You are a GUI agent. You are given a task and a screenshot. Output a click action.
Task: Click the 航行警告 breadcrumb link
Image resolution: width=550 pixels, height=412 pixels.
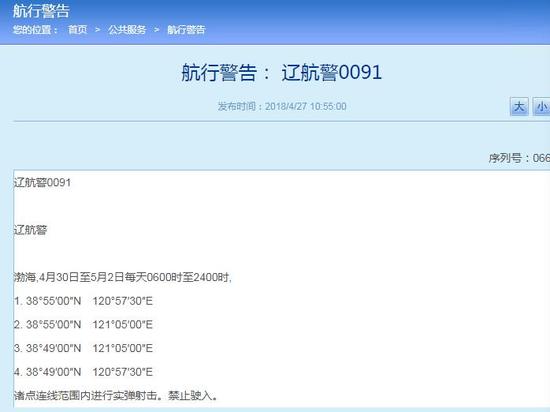pyautogui.click(x=186, y=30)
